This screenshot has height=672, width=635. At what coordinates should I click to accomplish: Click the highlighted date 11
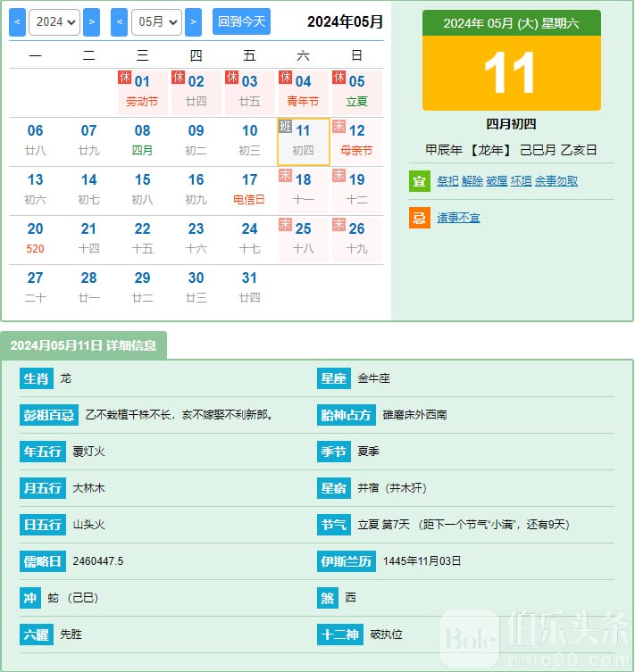tap(303, 141)
